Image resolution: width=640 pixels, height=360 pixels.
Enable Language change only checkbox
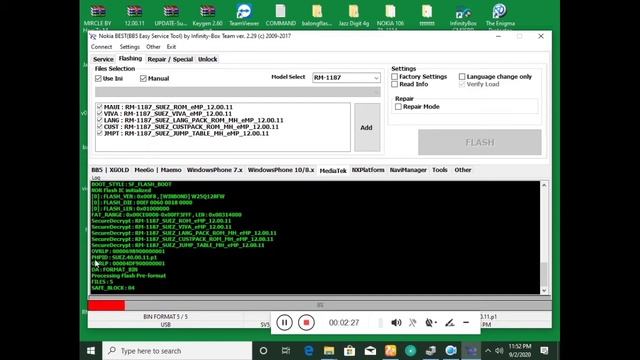[462, 76]
